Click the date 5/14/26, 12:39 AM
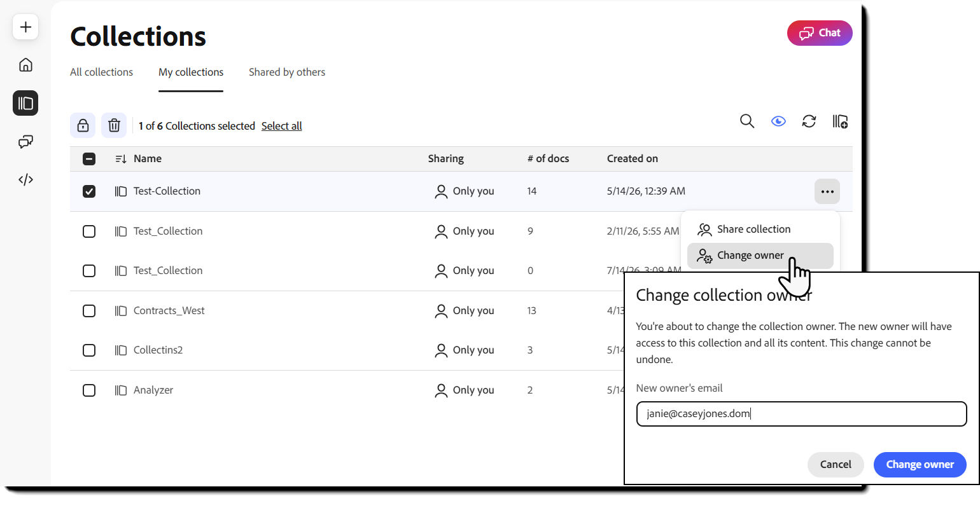This screenshot has height=515, width=980. click(x=646, y=191)
